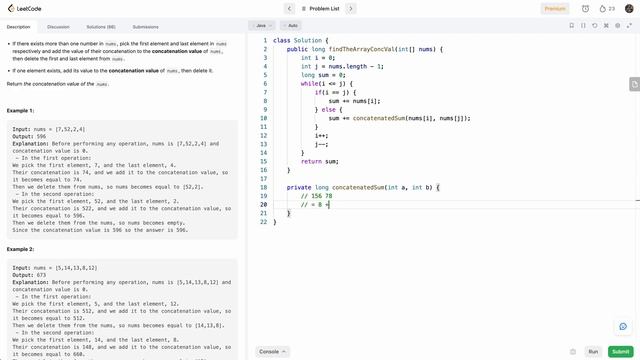This screenshot has width=640, height=360.
Task: Click 'class Solution {' on line 1
Action: point(300,40)
